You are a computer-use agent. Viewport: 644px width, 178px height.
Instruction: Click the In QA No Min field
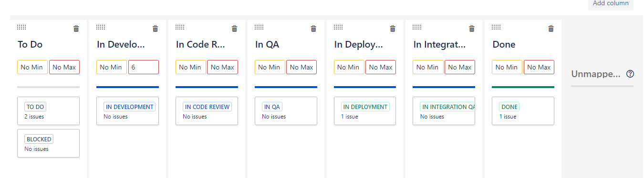point(270,67)
